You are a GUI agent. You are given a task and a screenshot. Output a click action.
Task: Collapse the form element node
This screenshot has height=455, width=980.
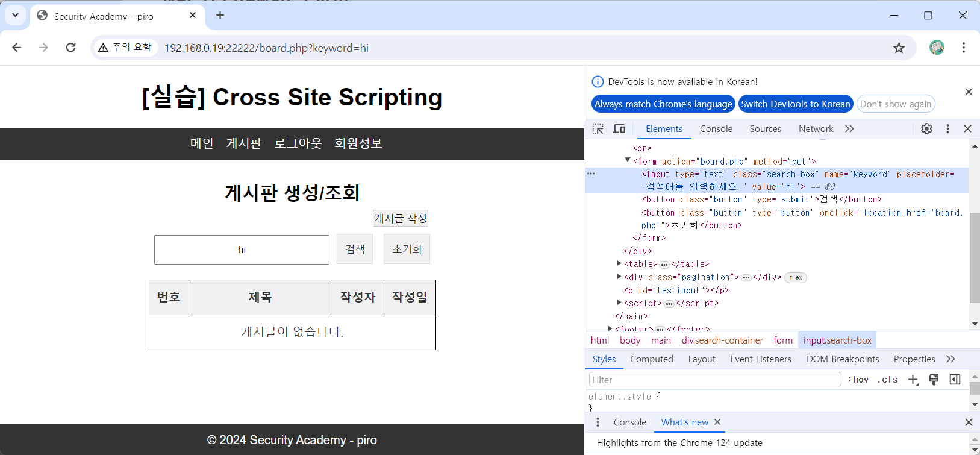coord(628,160)
